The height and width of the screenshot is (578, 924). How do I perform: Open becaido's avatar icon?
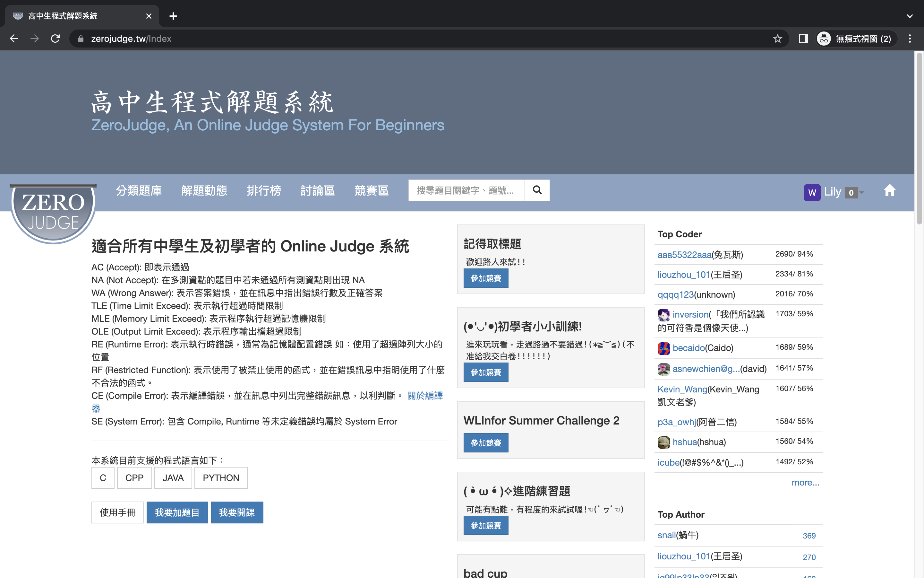pyautogui.click(x=663, y=348)
